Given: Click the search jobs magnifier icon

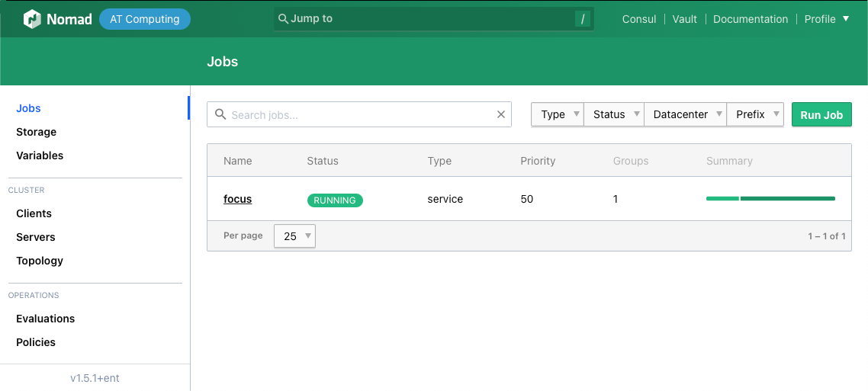Looking at the screenshot, I should pyautogui.click(x=220, y=114).
